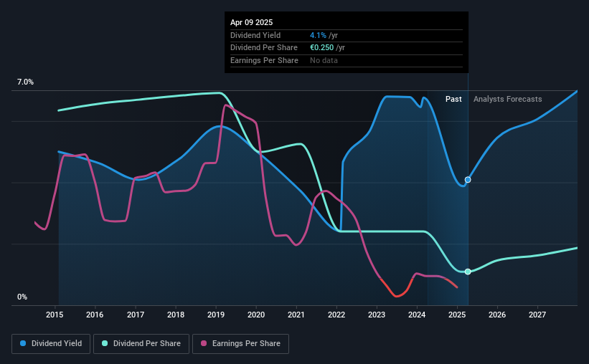
Task: Click the 0% y-axis label
Action: click(x=22, y=297)
